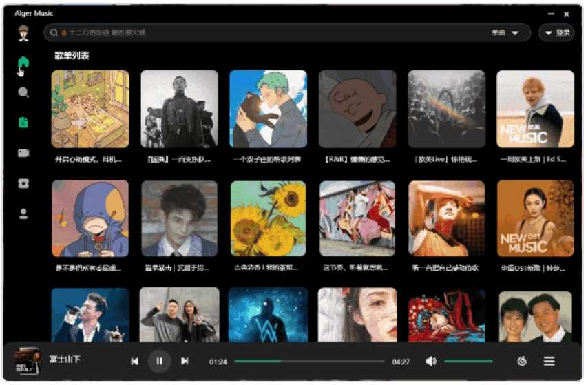Viewport: 588px width, 385px height.
Task: Click the swirl icon in player bar
Action: pyautogui.click(x=522, y=361)
